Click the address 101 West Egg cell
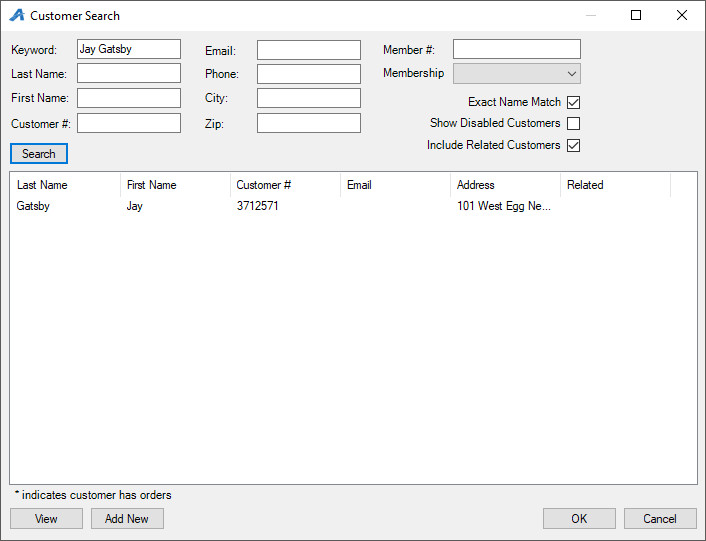 pos(503,206)
